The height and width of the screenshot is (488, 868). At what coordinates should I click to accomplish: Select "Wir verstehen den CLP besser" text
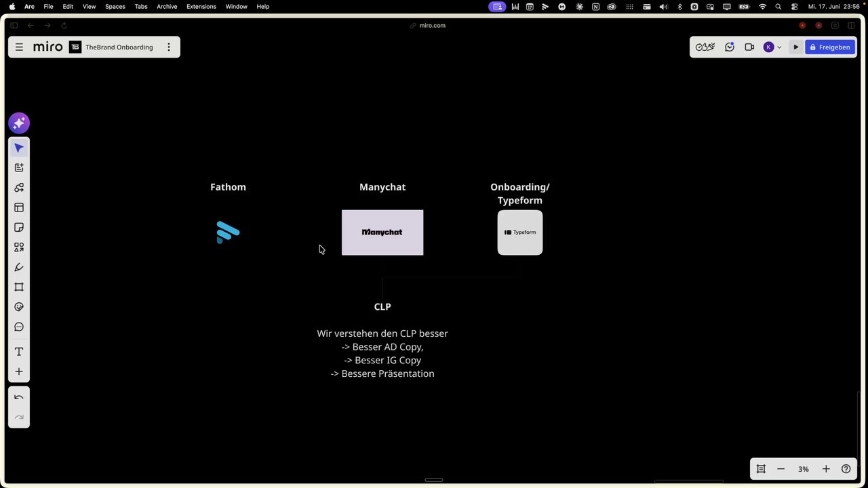point(382,333)
